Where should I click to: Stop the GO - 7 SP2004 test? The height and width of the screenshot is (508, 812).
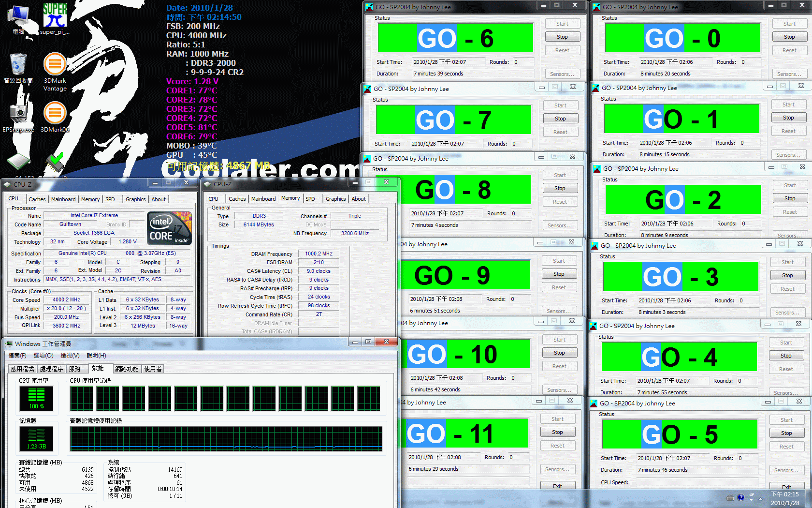click(x=560, y=119)
